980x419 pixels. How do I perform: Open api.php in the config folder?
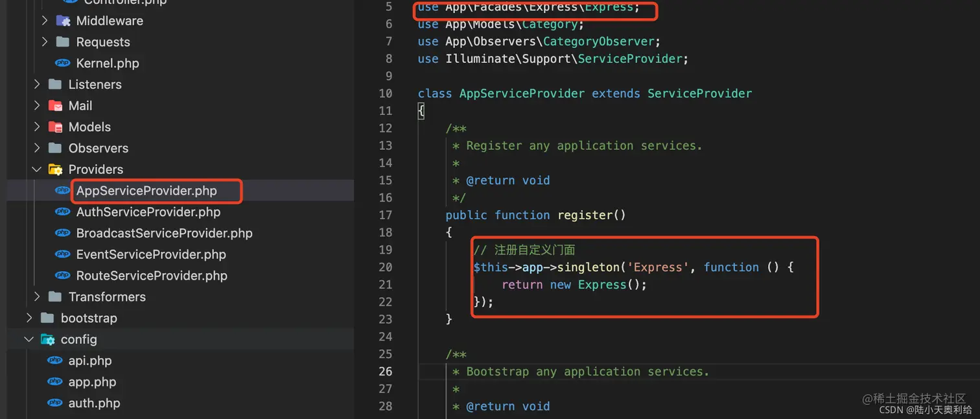click(x=90, y=361)
